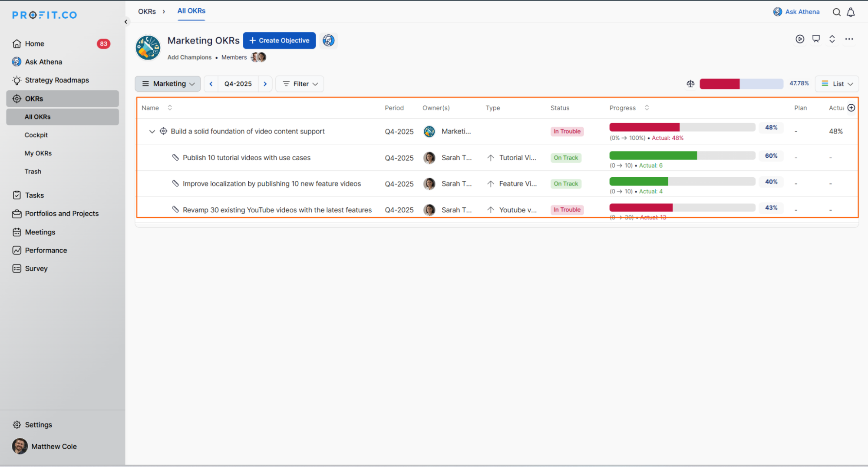Click the Add Champions link
This screenshot has width=868, height=467.
(x=189, y=57)
